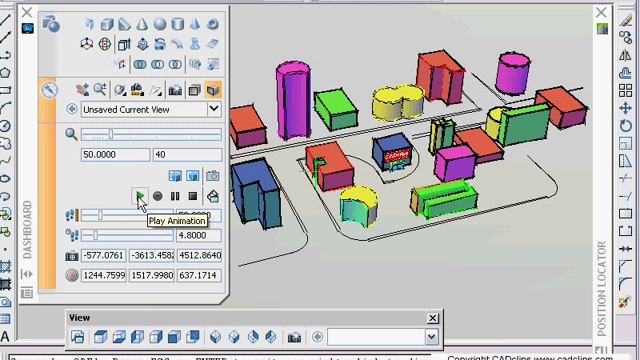Click the Create Camera icon in dashboard
Viewport: 640px width, 360px height.
pyautogui.click(x=175, y=90)
